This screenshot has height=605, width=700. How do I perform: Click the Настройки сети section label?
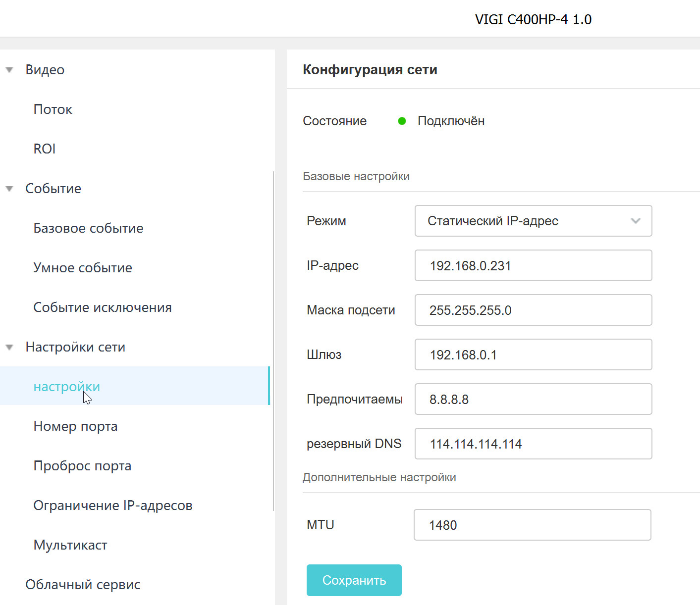[75, 347]
